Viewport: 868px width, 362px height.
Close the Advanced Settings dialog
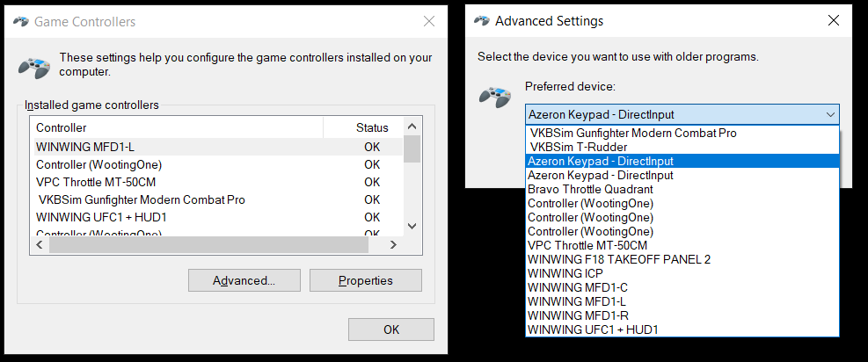(x=834, y=20)
